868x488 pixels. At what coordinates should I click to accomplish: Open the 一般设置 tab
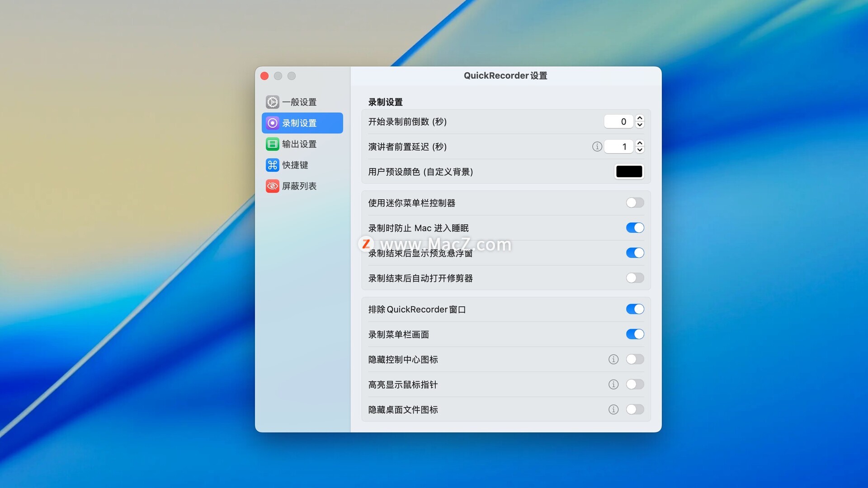click(302, 102)
